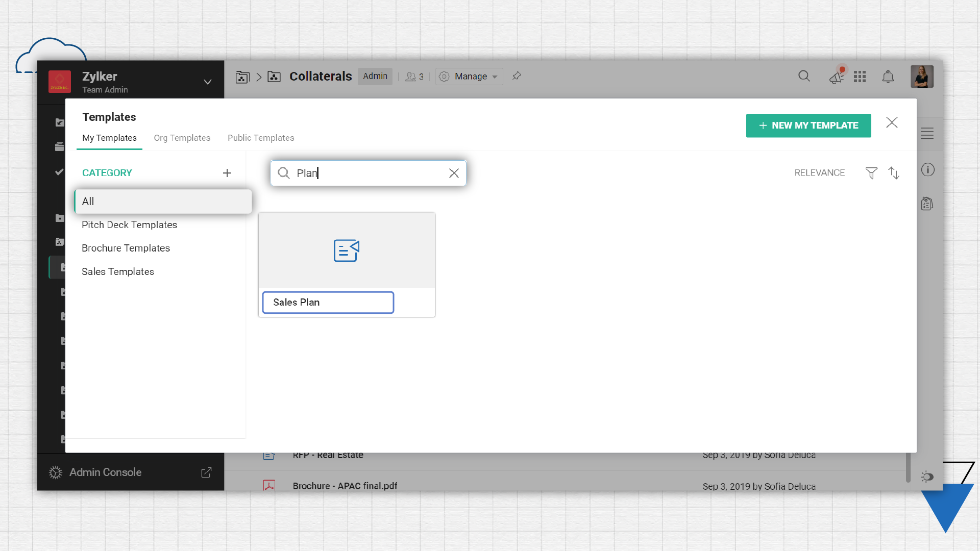Click the Plan search input field
Viewport: 980px width, 551px height.
click(x=367, y=173)
